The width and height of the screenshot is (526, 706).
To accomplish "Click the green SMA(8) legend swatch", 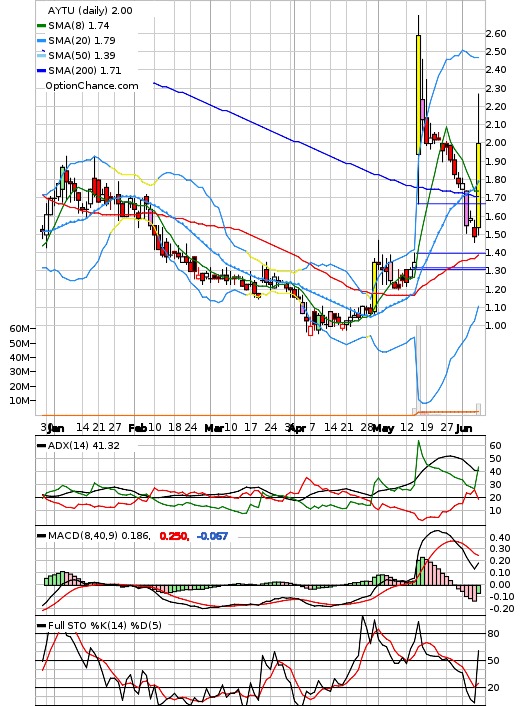I will (41, 26).
